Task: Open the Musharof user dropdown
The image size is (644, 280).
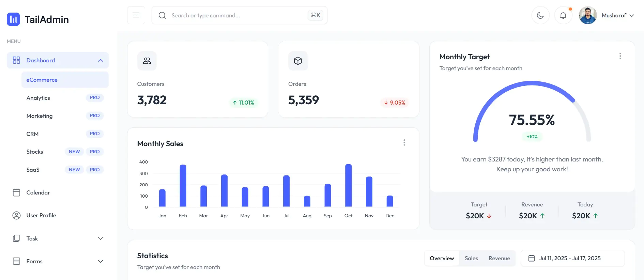Action: coord(617,16)
